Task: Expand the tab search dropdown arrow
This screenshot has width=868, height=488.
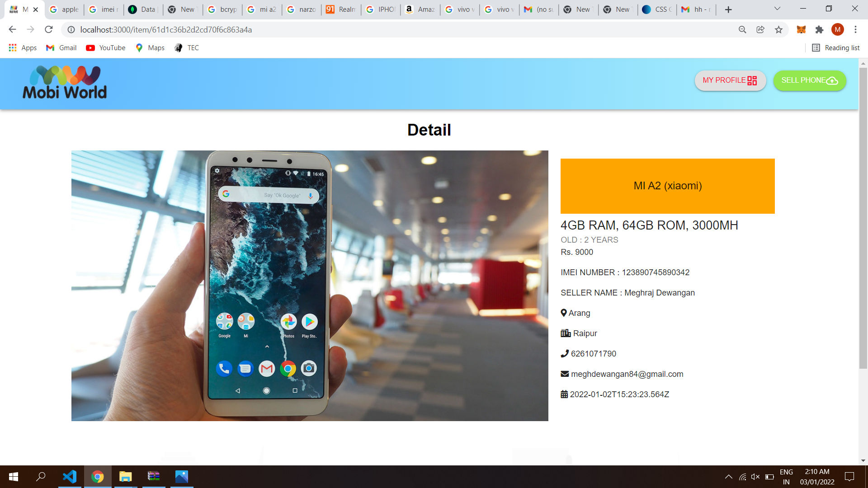Action: pos(777,9)
